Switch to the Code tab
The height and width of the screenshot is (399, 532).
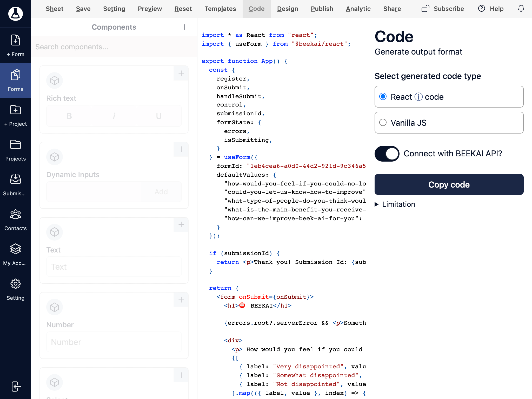point(257,9)
